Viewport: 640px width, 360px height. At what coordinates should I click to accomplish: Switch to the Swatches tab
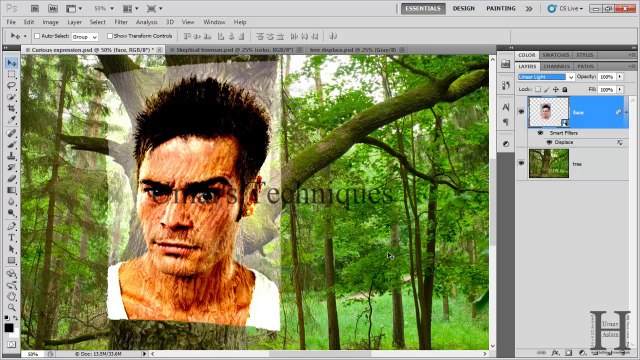(556, 55)
